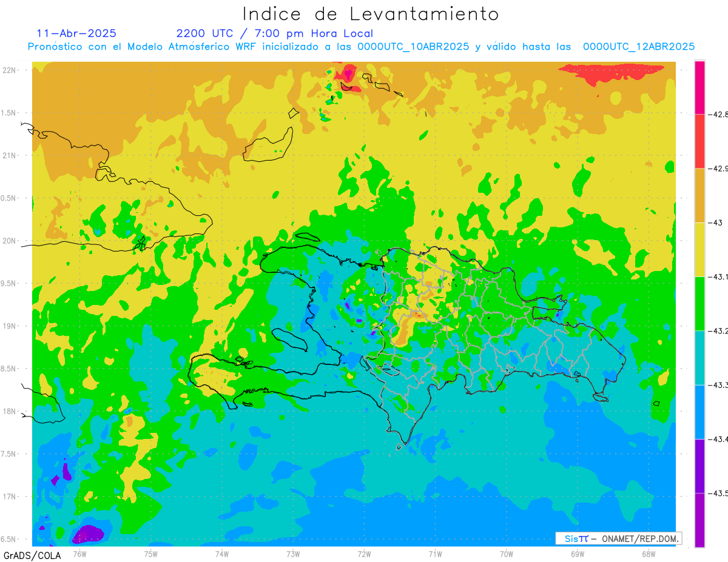Image resolution: width=728 pixels, height=562 pixels.
Task: Click the '72W' longitude label
Action: click(x=364, y=554)
